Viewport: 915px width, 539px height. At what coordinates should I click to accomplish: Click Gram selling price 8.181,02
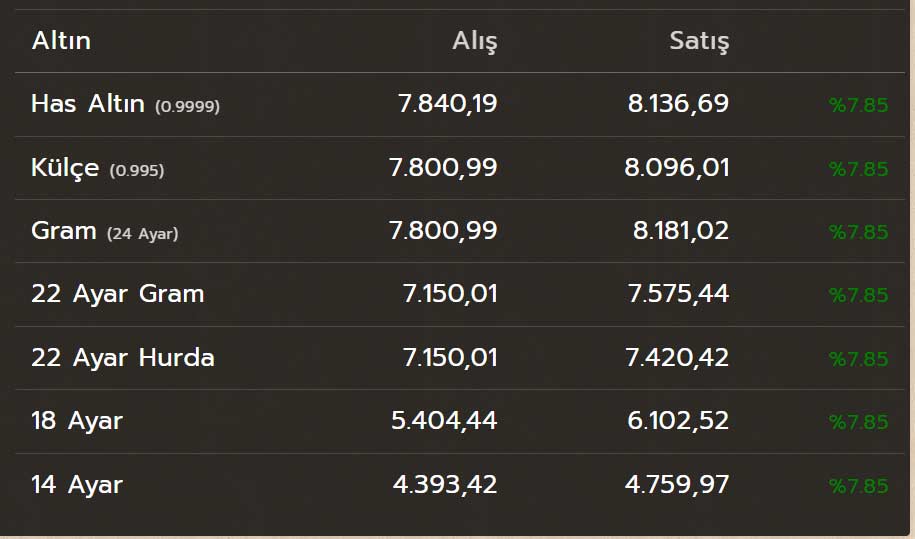point(681,231)
